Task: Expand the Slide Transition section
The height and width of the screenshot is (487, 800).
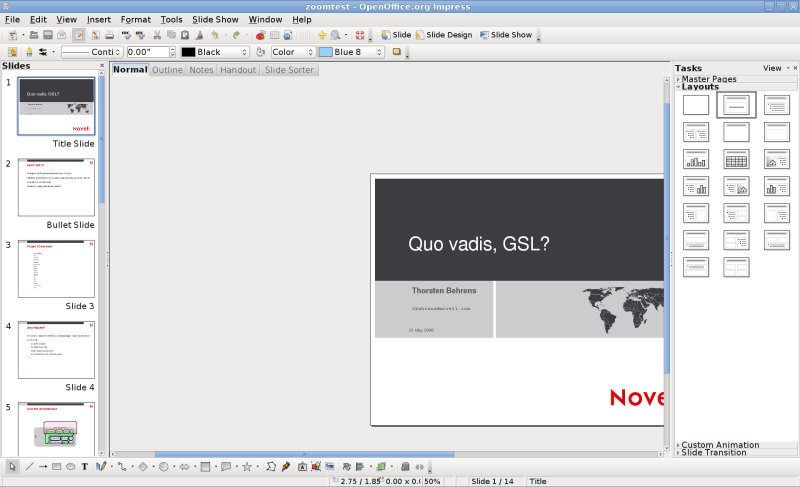Action: tap(713, 453)
